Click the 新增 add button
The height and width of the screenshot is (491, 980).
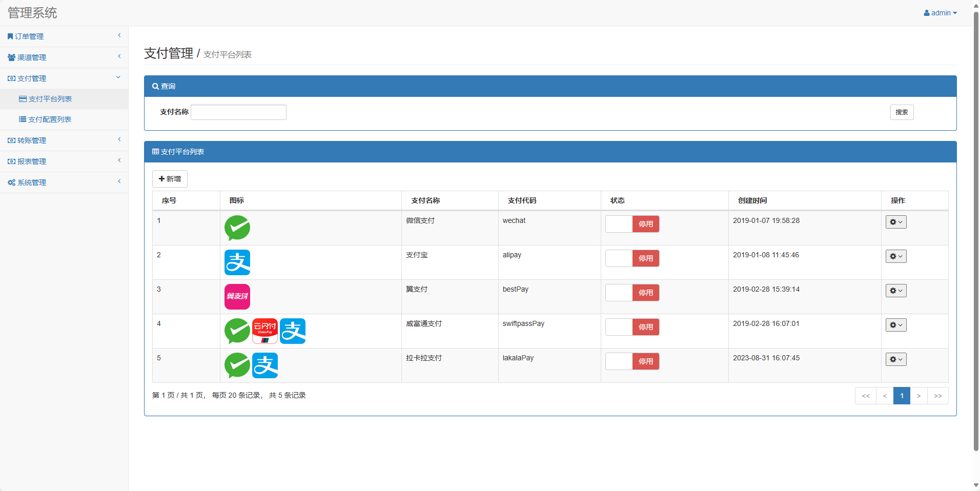[170, 179]
